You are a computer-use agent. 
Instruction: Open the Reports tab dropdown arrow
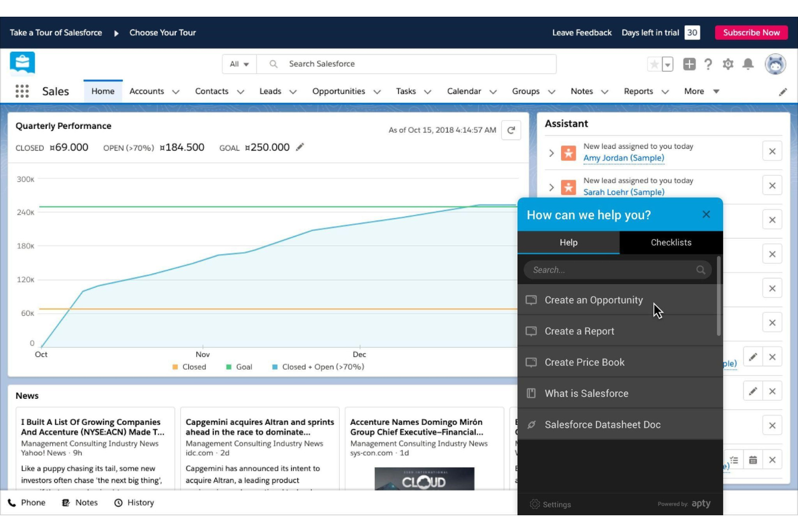coord(665,92)
